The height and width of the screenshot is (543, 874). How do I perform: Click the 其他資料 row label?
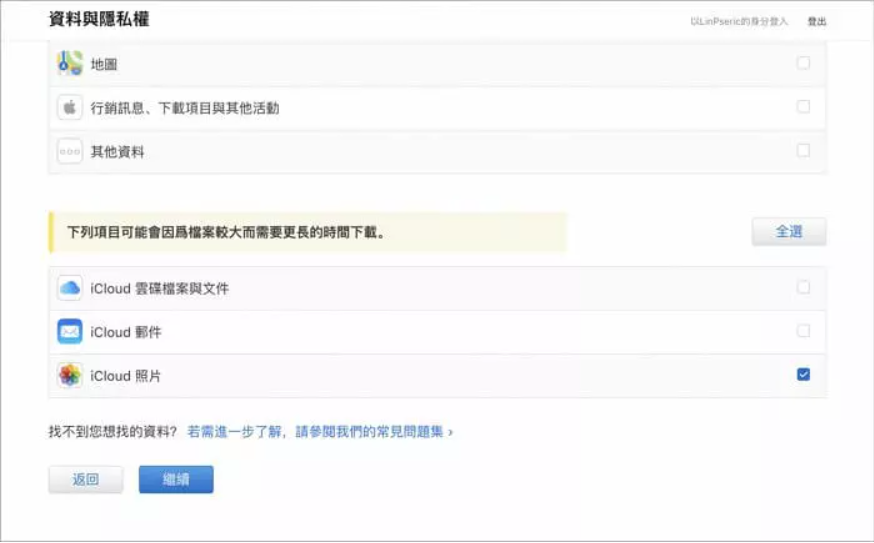coord(117,152)
